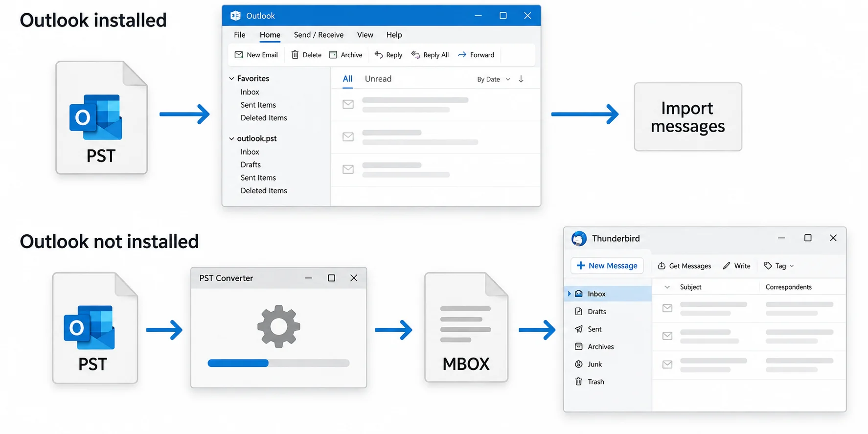
Task: Toggle thread column chevron beside Subject
Action: [x=667, y=287]
